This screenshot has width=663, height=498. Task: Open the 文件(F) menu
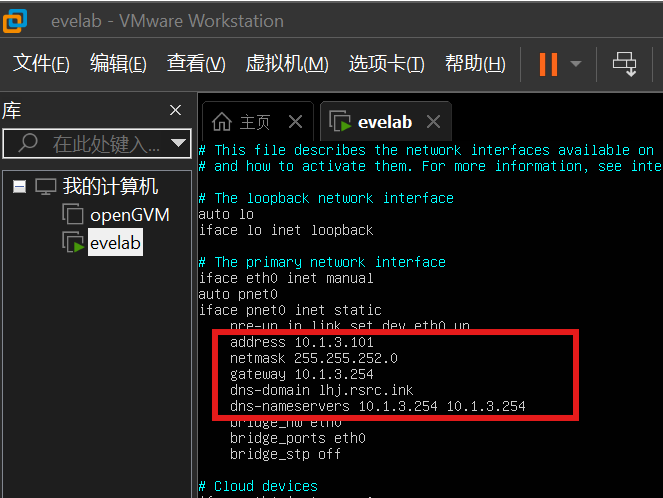[41, 64]
